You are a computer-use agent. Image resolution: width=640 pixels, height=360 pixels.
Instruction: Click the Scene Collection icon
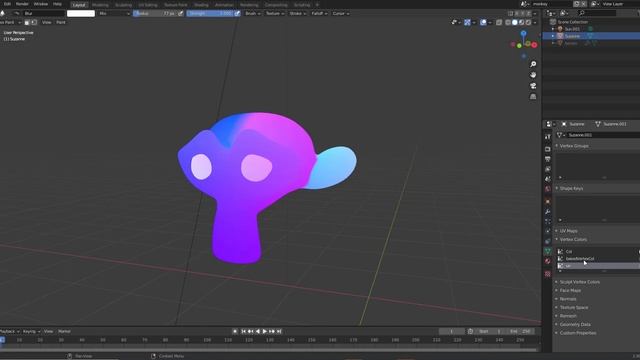click(553, 22)
